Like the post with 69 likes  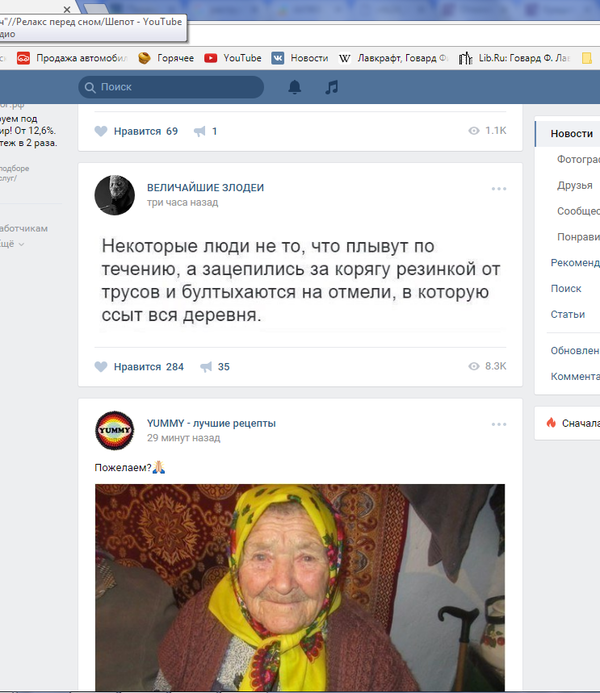pyautogui.click(x=136, y=131)
